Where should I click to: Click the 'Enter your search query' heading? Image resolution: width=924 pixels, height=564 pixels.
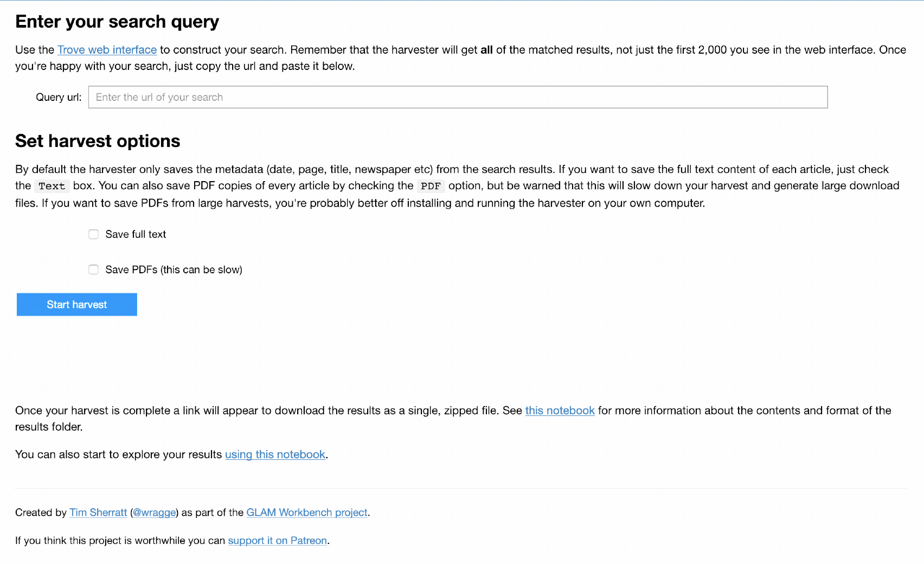click(117, 22)
